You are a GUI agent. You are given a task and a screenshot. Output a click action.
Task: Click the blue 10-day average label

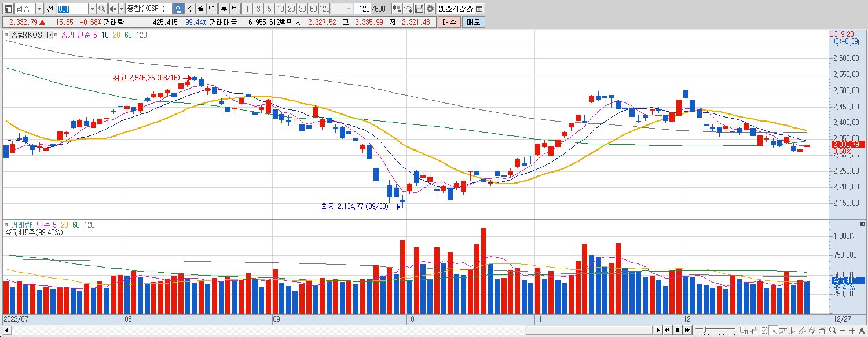pos(105,35)
